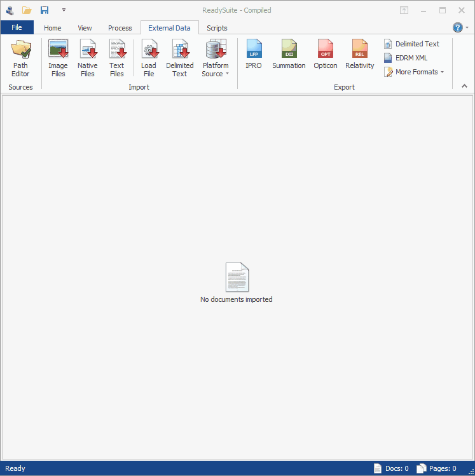Choose EDRM XML export
The width and height of the screenshot is (475, 476).
pyautogui.click(x=406, y=58)
